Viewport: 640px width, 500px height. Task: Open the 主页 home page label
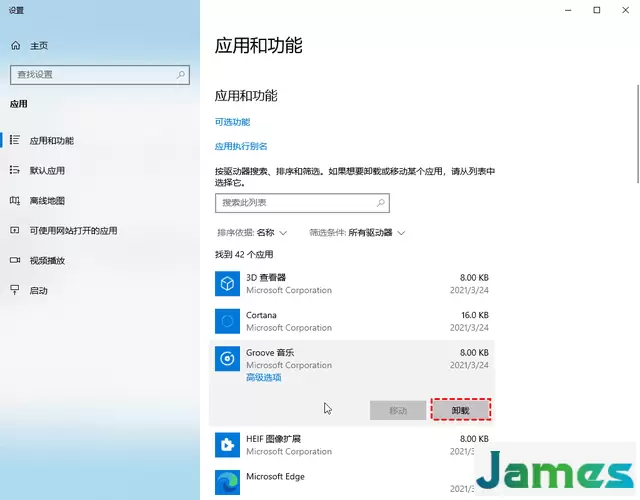click(39, 46)
